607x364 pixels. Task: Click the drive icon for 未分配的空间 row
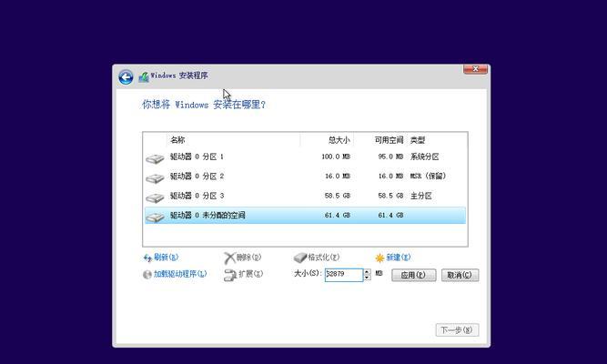coord(155,217)
